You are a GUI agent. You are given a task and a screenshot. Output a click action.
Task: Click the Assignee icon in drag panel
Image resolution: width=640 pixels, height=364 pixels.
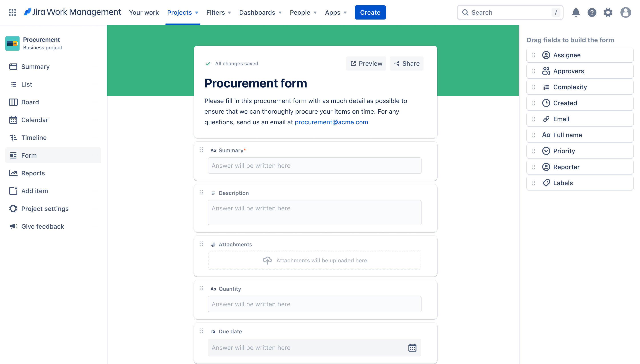point(546,55)
